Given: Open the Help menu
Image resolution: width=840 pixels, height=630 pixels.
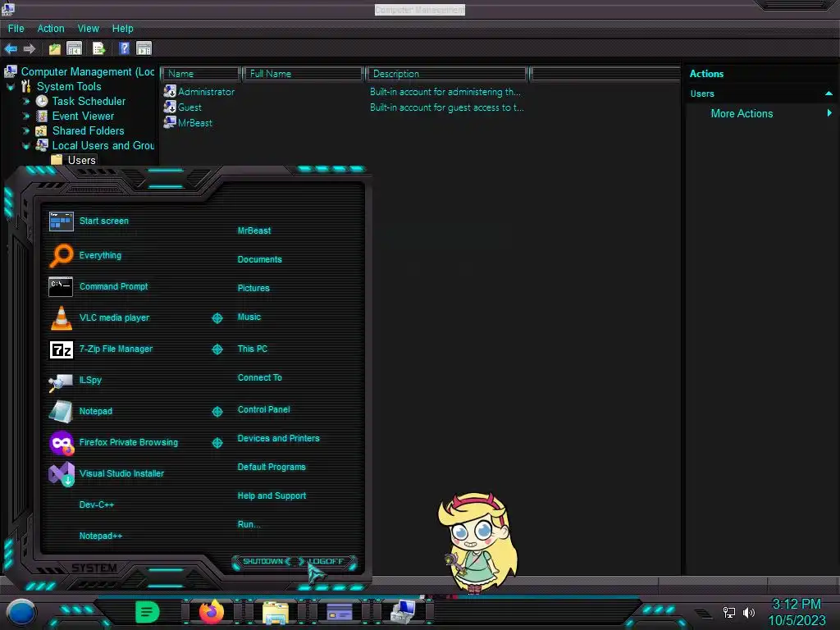Looking at the screenshot, I should tap(123, 29).
